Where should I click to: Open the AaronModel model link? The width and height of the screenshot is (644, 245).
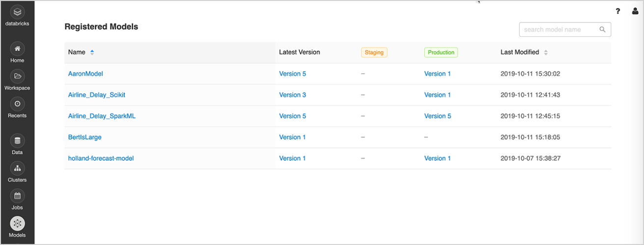pyautogui.click(x=85, y=73)
